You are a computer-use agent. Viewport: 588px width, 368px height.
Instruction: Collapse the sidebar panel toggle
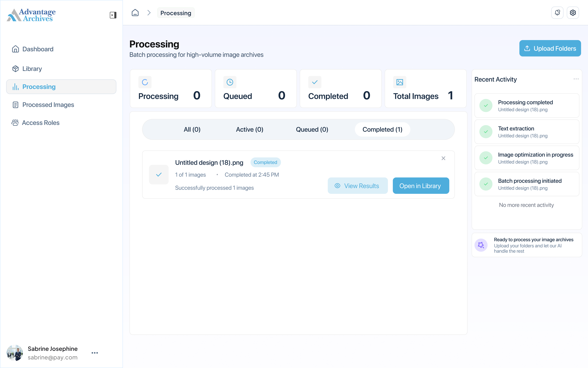click(x=113, y=15)
